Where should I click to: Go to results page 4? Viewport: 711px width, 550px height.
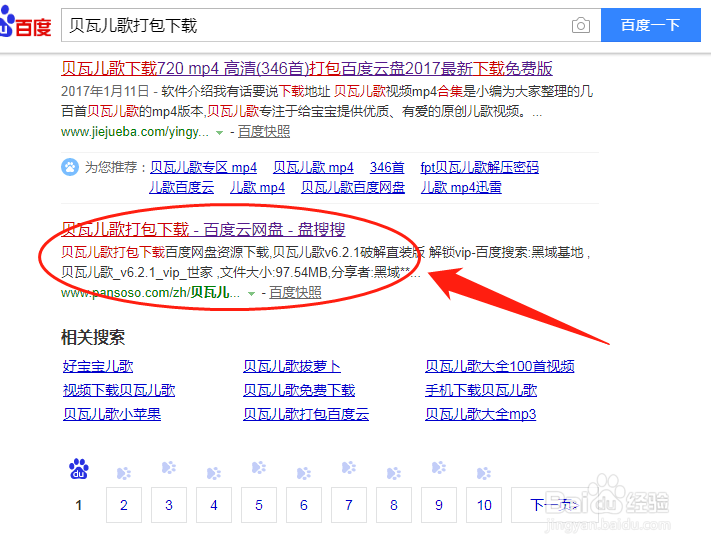pos(214,505)
